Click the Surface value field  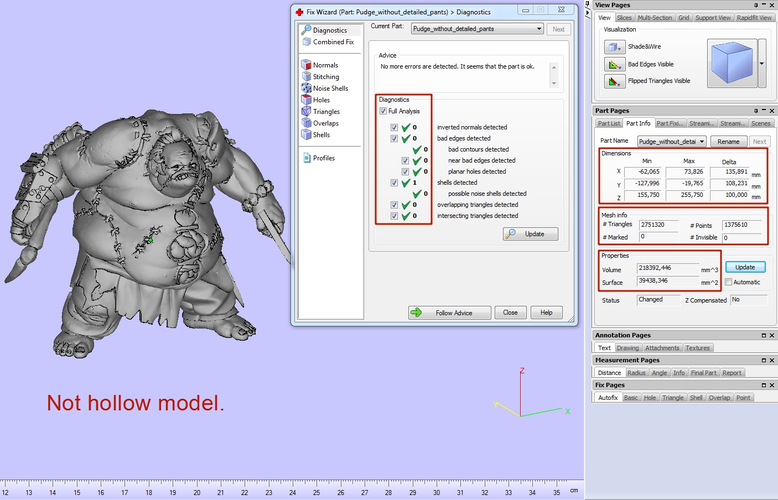click(668, 281)
